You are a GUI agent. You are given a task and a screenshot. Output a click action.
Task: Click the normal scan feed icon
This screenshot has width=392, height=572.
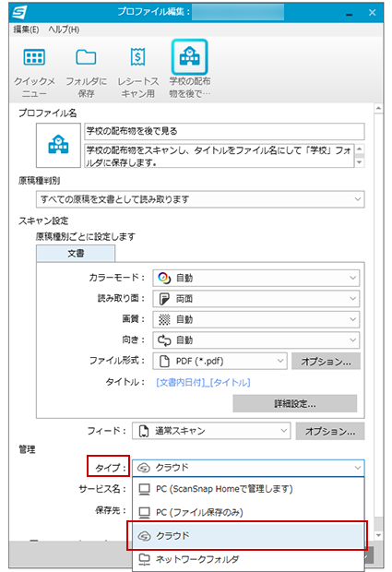click(144, 431)
